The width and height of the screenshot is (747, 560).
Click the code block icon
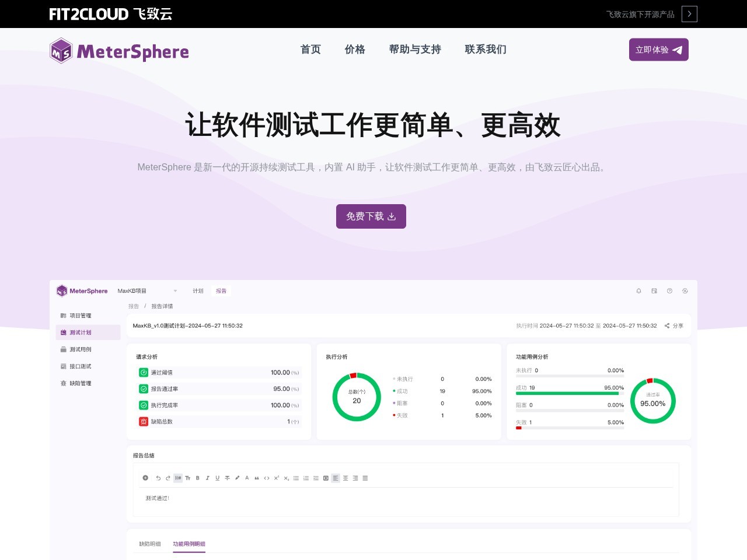pos(326,478)
